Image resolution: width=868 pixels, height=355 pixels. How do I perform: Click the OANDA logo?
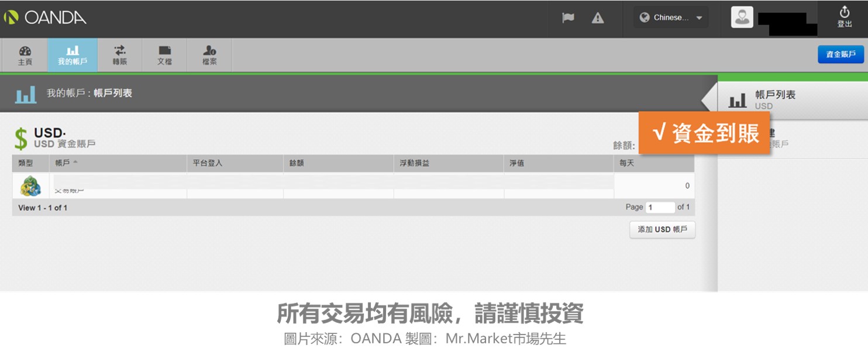[44, 18]
